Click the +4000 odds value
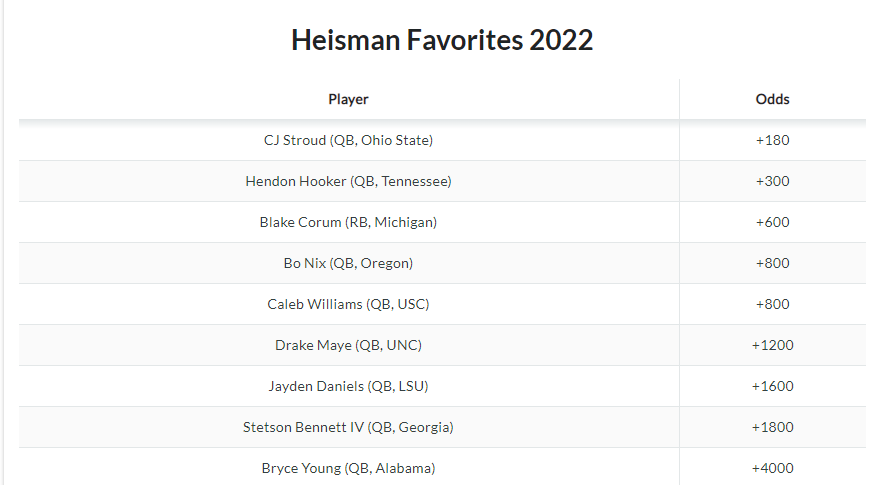880x485 pixels. [772, 468]
